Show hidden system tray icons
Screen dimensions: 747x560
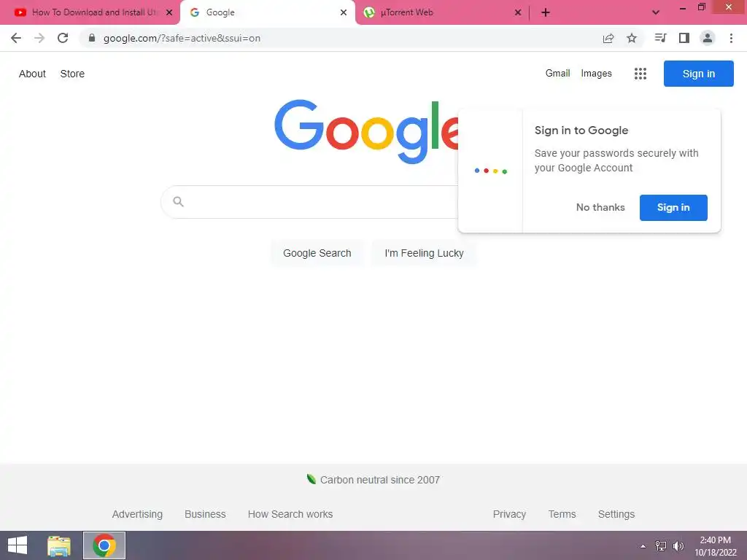[x=643, y=546]
